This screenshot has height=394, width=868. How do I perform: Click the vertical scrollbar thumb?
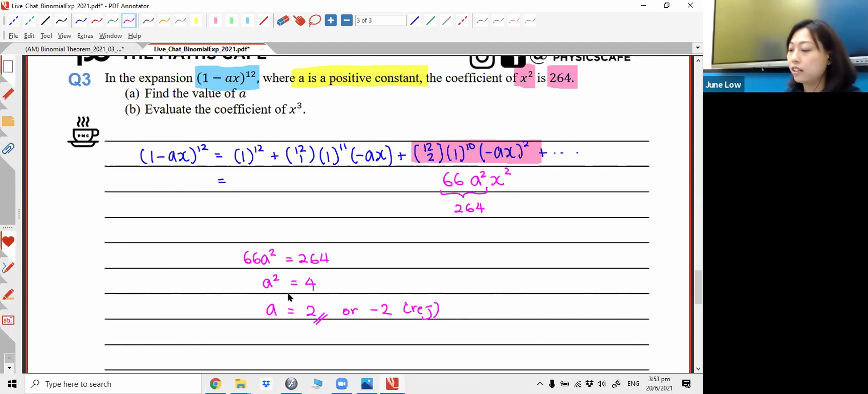(698, 287)
